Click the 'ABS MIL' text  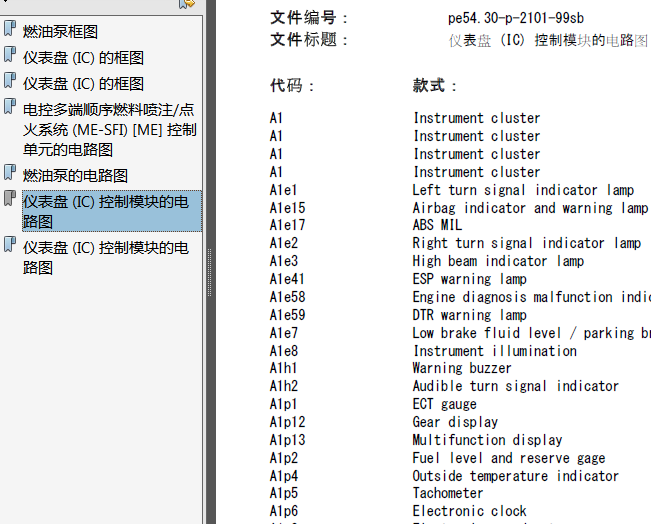tap(437, 225)
